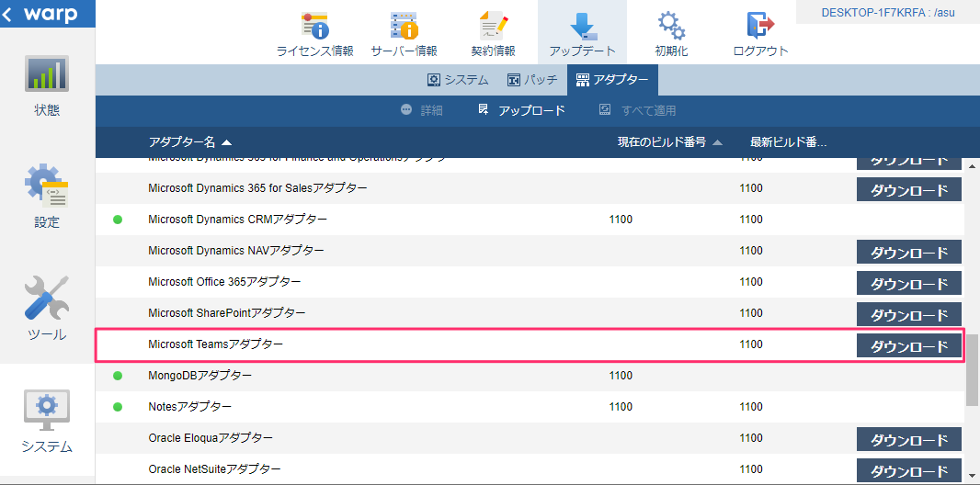The image size is (980, 485).
Task: Click the アップロード upload toolbar item
Action: (x=521, y=110)
